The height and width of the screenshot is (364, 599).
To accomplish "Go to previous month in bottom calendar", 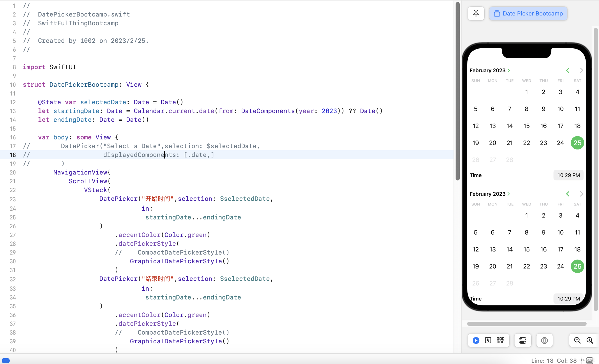I will point(568,194).
